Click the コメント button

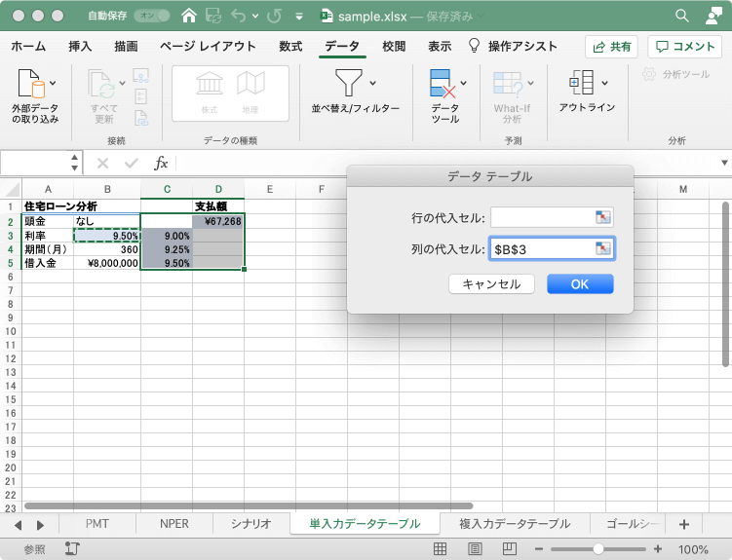(685, 47)
